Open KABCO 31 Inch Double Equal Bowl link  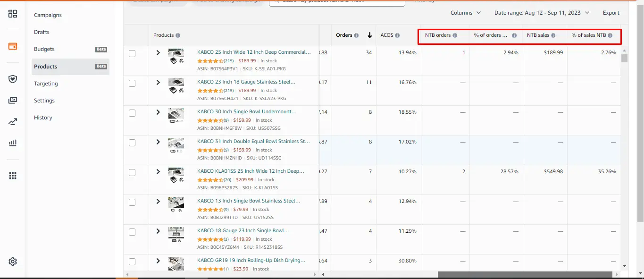(253, 141)
